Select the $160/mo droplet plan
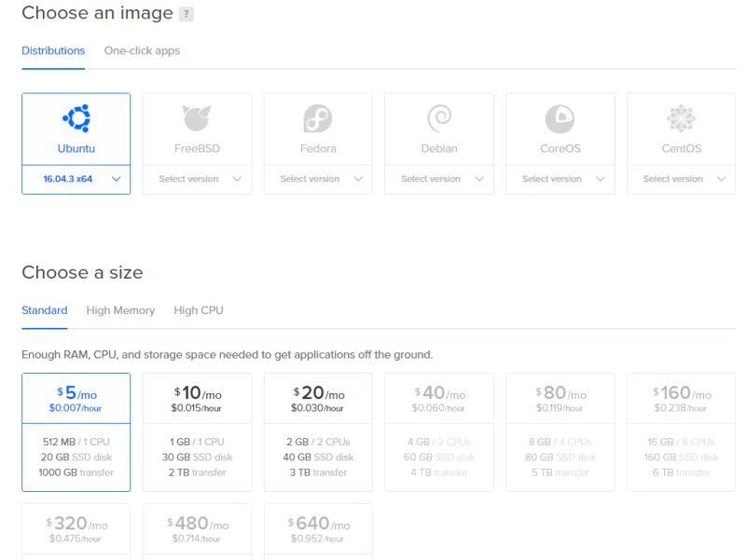 (682, 432)
